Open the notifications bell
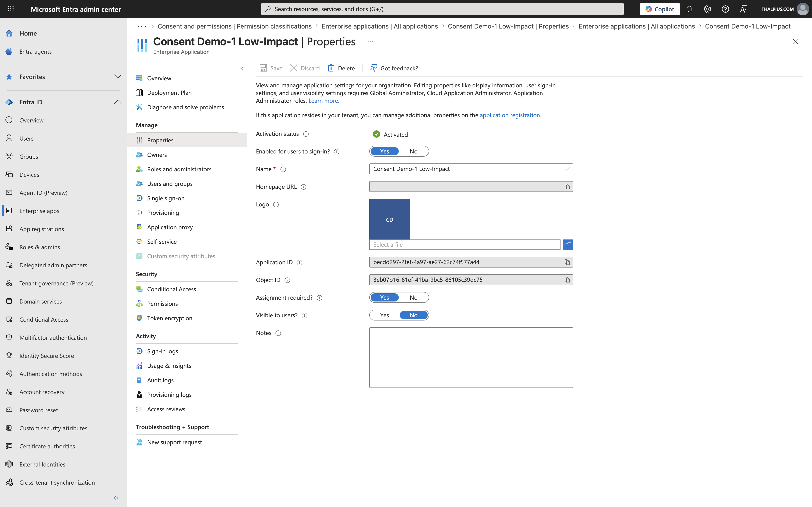The image size is (812, 507). (x=689, y=9)
